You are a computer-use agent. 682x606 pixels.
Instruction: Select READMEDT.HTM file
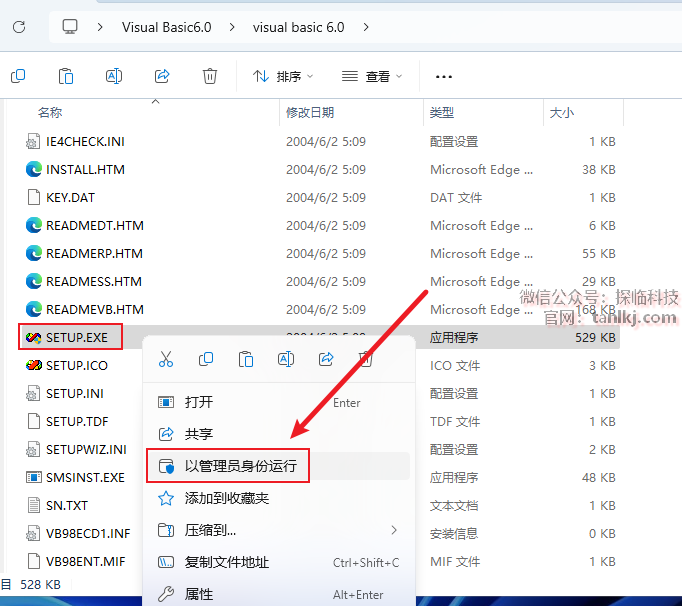(95, 225)
